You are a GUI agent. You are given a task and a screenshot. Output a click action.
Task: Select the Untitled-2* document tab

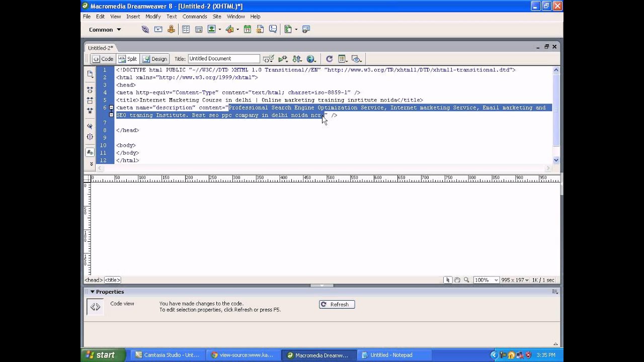pos(101,48)
